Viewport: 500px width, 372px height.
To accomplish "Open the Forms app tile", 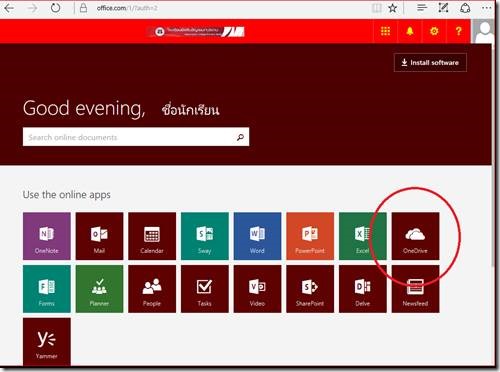I will (47, 289).
